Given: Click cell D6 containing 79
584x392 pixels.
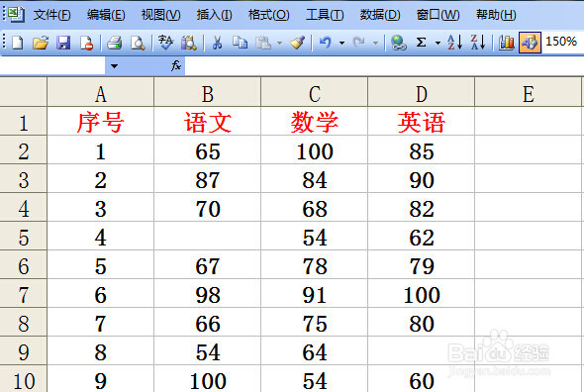Looking at the screenshot, I should coord(422,265).
